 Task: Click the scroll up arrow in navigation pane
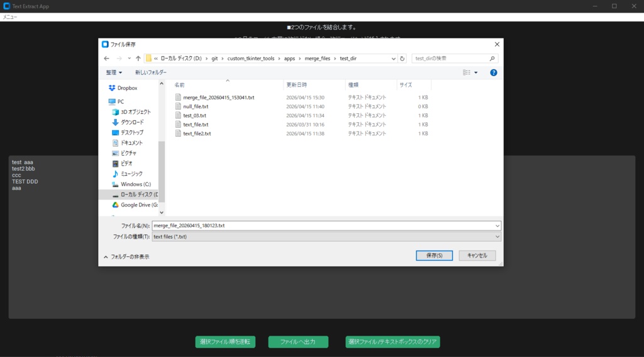[x=162, y=84]
